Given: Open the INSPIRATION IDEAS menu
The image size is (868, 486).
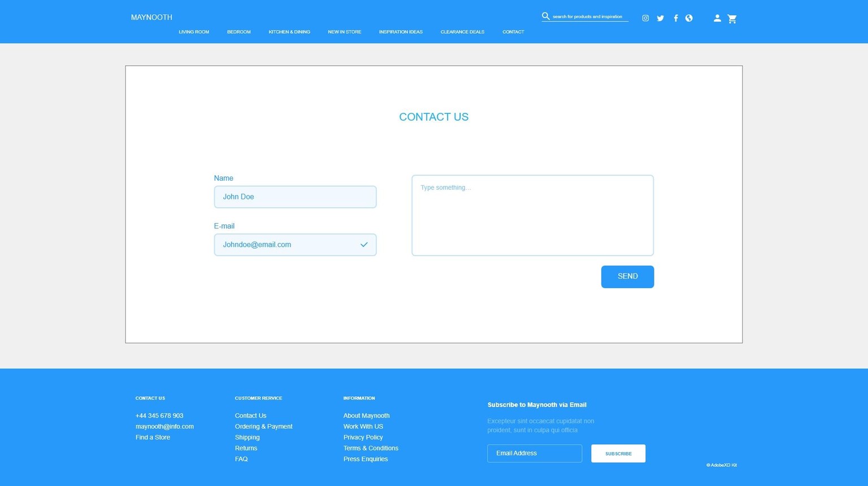Looking at the screenshot, I should 401,32.
